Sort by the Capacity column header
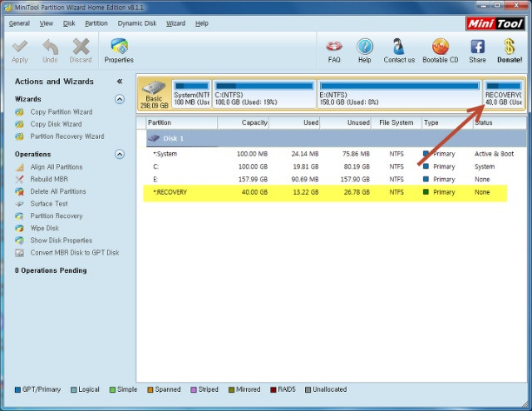532x411 pixels. click(x=244, y=122)
